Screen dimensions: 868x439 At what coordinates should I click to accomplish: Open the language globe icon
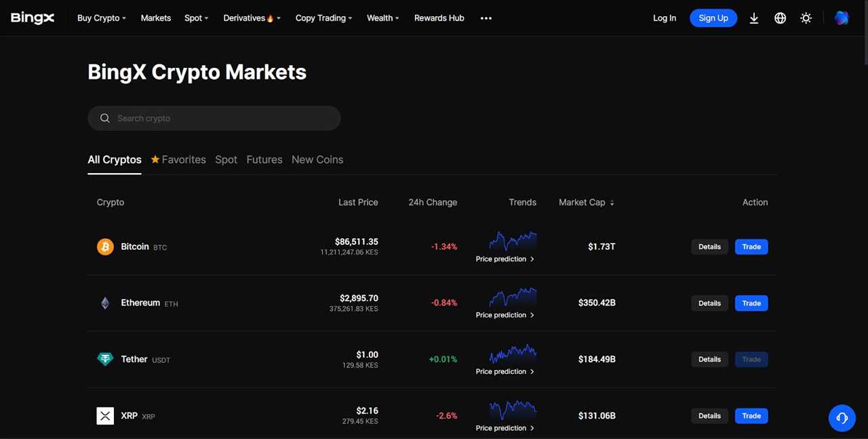[780, 18]
